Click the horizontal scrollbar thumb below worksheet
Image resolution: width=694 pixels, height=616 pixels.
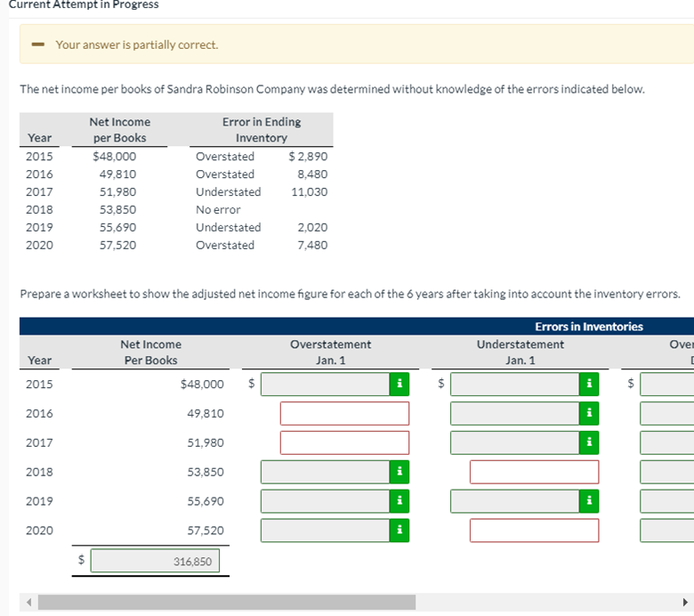click(227, 602)
